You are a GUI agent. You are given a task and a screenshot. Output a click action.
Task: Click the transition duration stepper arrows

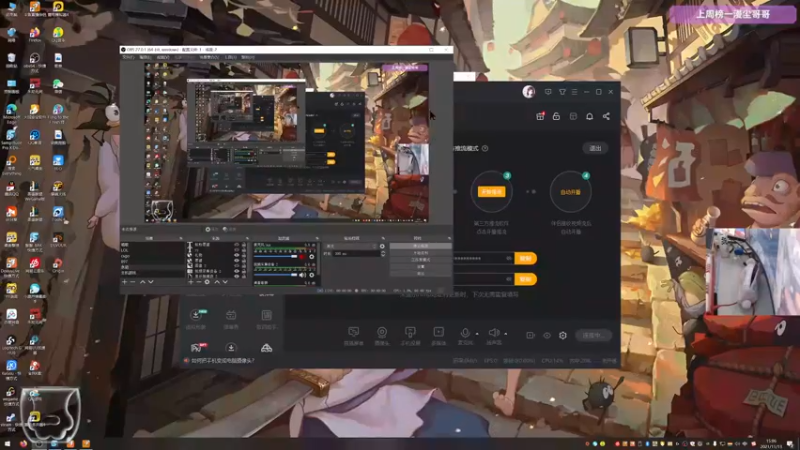(x=383, y=254)
